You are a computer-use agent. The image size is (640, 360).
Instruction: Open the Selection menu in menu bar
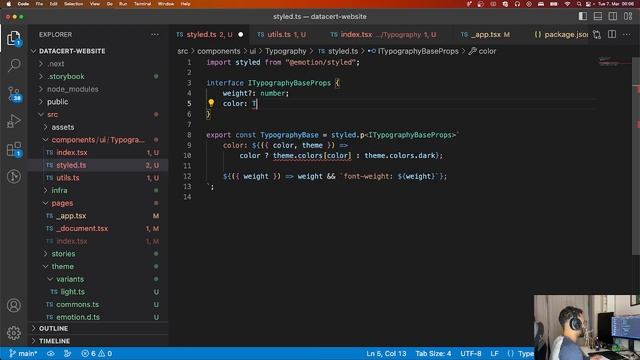pyautogui.click(x=73, y=4)
